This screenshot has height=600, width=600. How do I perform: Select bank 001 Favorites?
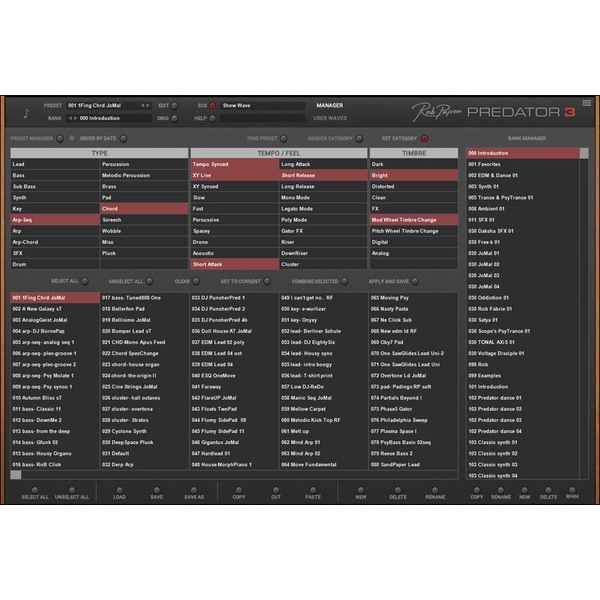[x=523, y=164]
